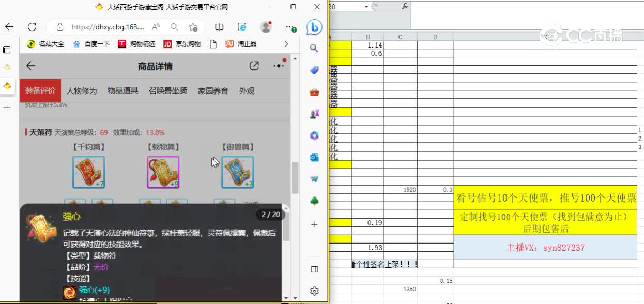The width and height of the screenshot is (644, 304).
Task: Click the 强心(+9) skill icon
Action: [70, 292]
